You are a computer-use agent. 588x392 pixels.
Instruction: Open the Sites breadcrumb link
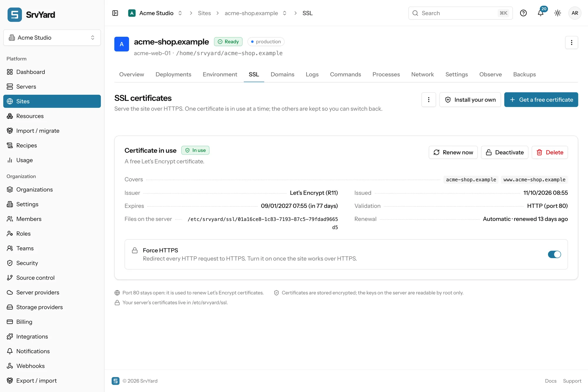[204, 13]
